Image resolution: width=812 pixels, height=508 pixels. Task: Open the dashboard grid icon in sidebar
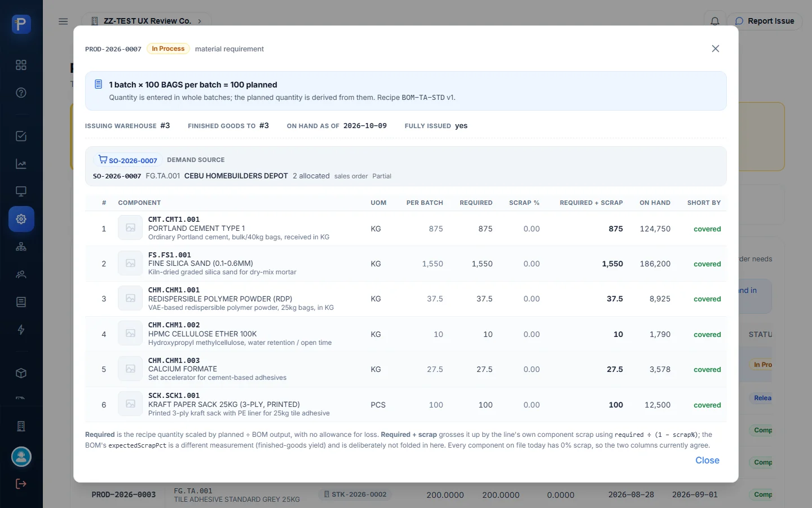pyautogui.click(x=21, y=65)
